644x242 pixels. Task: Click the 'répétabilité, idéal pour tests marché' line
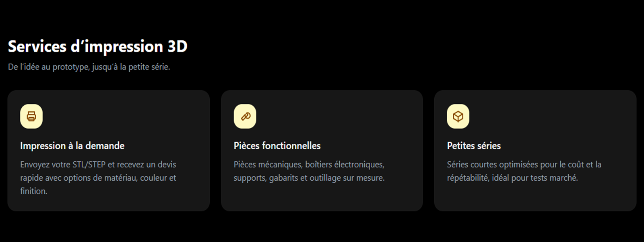click(x=512, y=178)
